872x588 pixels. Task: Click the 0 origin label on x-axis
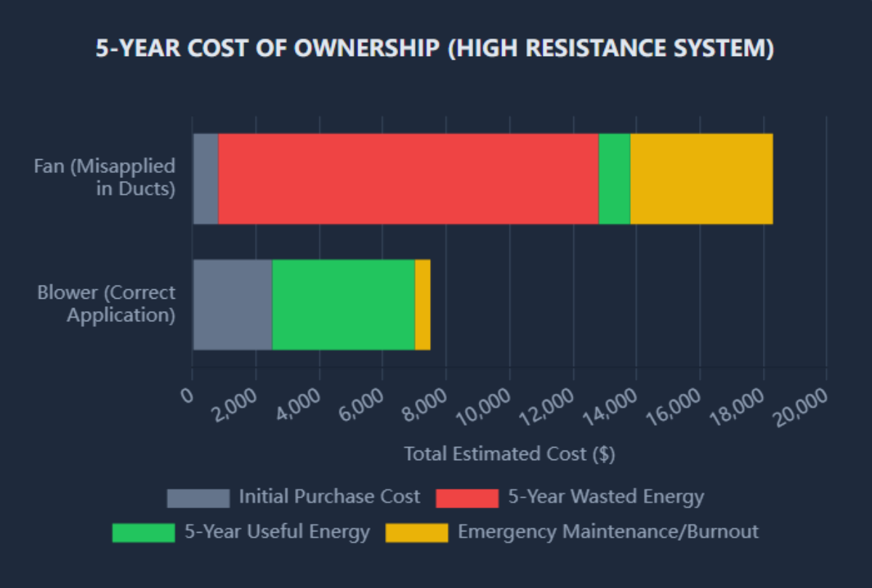(188, 394)
